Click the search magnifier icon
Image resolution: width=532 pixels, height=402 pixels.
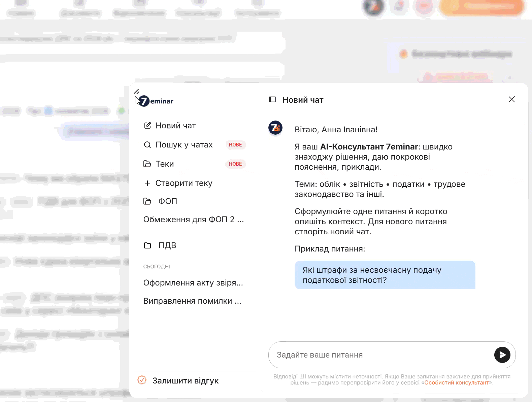(x=147, y=145)
